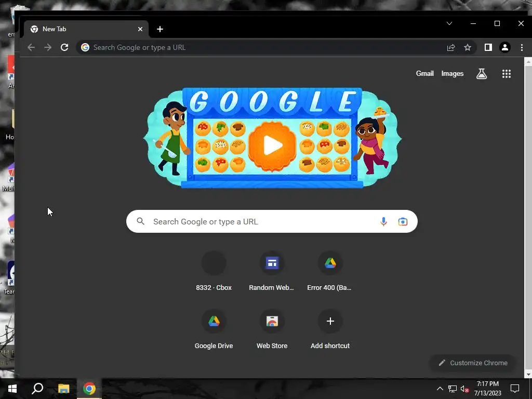The width and height of the screenshot is (532, 399).
Task: Focus the Google search box
Action: (272, 221)
